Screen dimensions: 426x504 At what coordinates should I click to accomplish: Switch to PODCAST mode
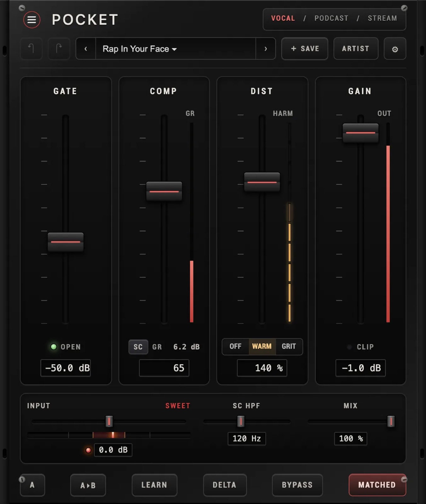(331, 18)
